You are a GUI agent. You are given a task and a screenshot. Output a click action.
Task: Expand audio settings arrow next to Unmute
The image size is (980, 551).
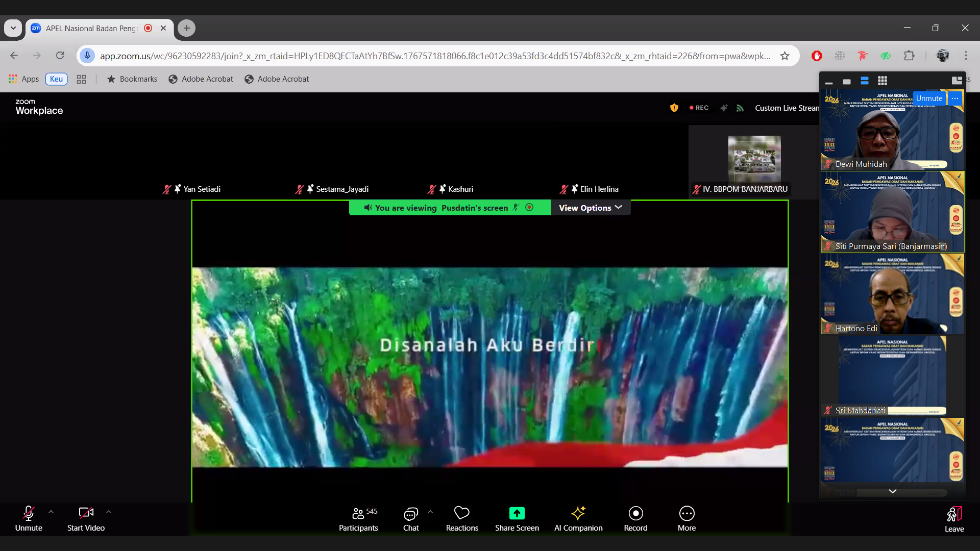[51, 512]
